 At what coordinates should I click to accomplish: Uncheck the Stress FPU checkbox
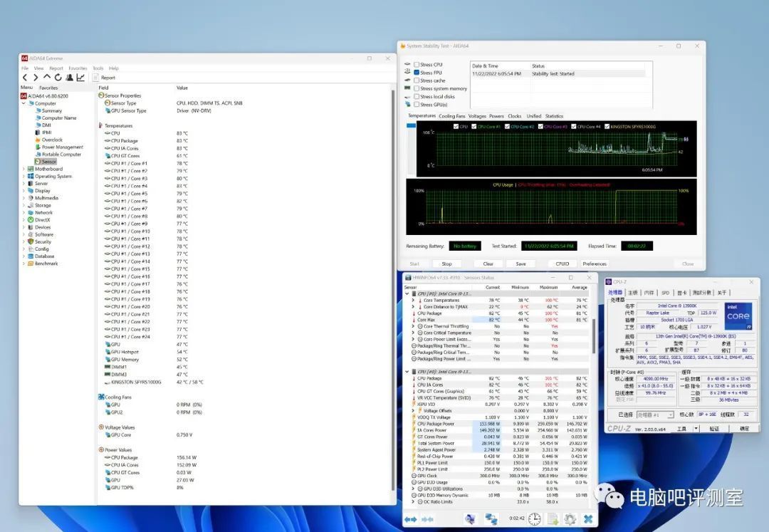click(x=417, y=73)
